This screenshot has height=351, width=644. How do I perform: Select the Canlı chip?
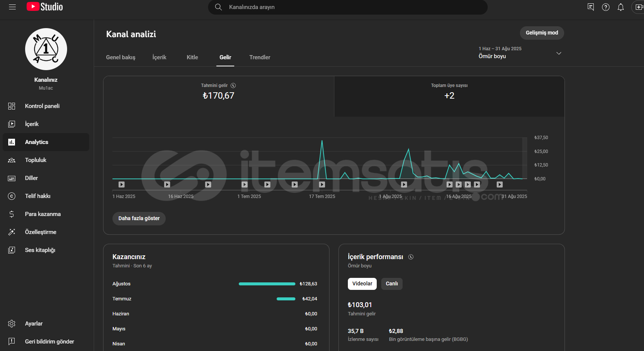[x=392, y=284]
